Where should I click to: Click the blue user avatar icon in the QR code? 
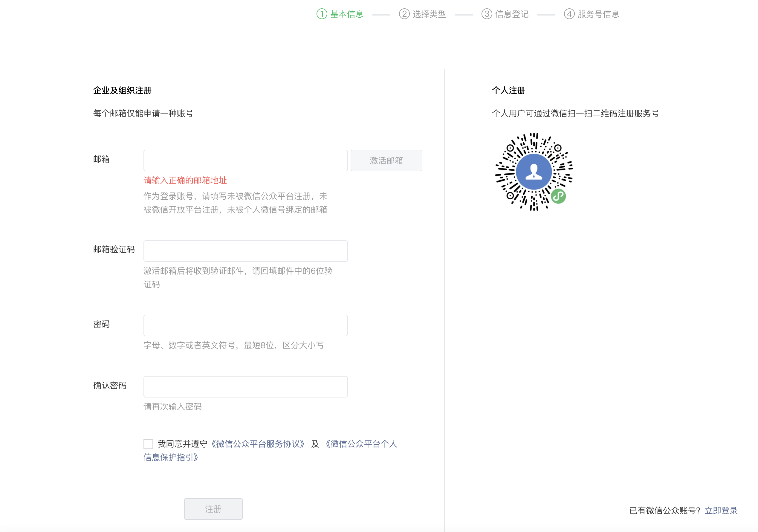pos(534,172)
